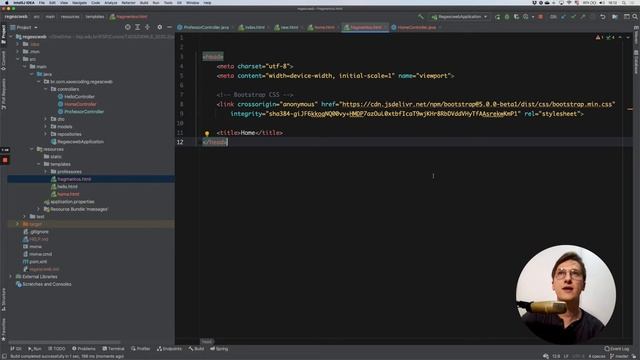The image size is (640, 360).
Task: Expand the professores templates folder
Action: tap(46, 172)
